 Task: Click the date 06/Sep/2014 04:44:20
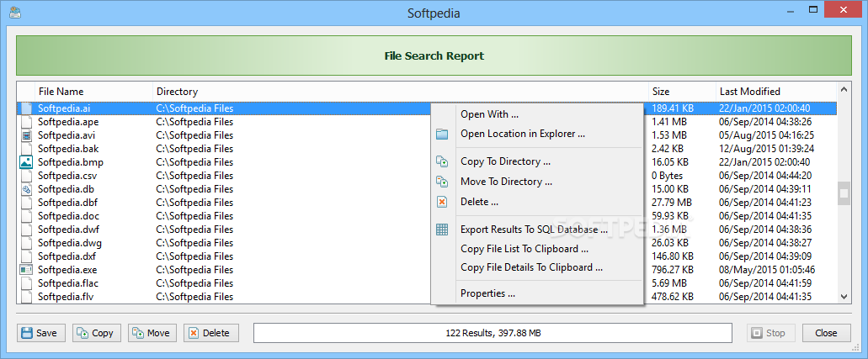click(765, 176)
